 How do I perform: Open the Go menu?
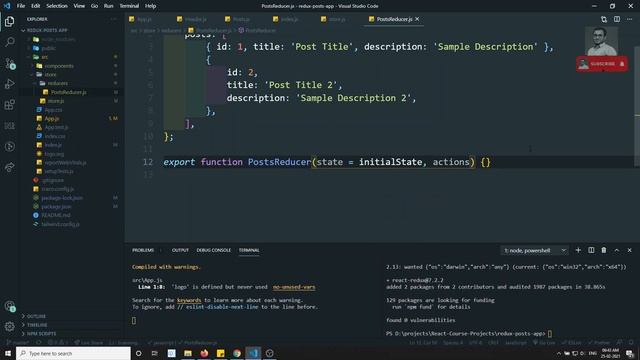point(94,6)
